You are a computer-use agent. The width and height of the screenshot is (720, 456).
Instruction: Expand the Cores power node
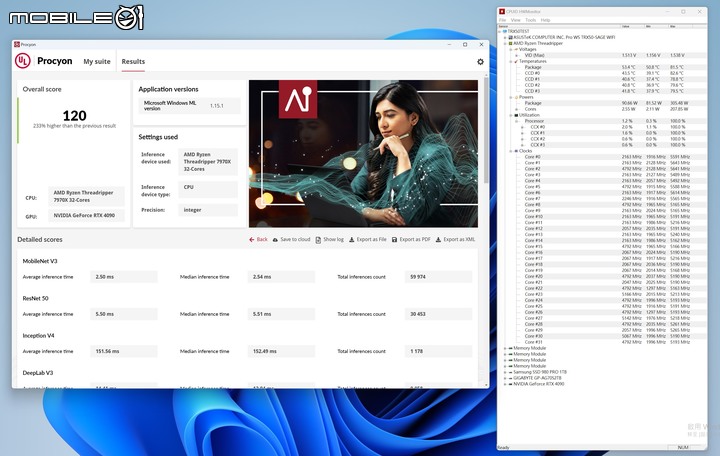(517, 109)
